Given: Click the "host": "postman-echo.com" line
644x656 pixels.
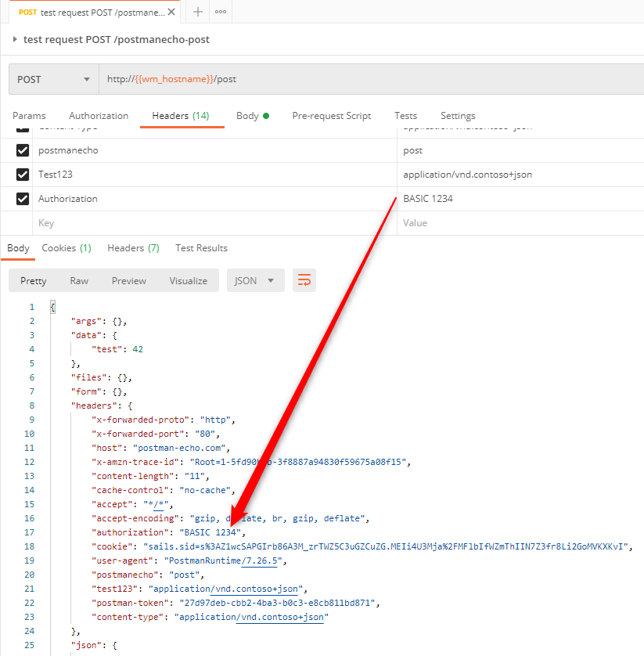Looking at the screenshot, I should pyautogui.click(x=161, y=448).
